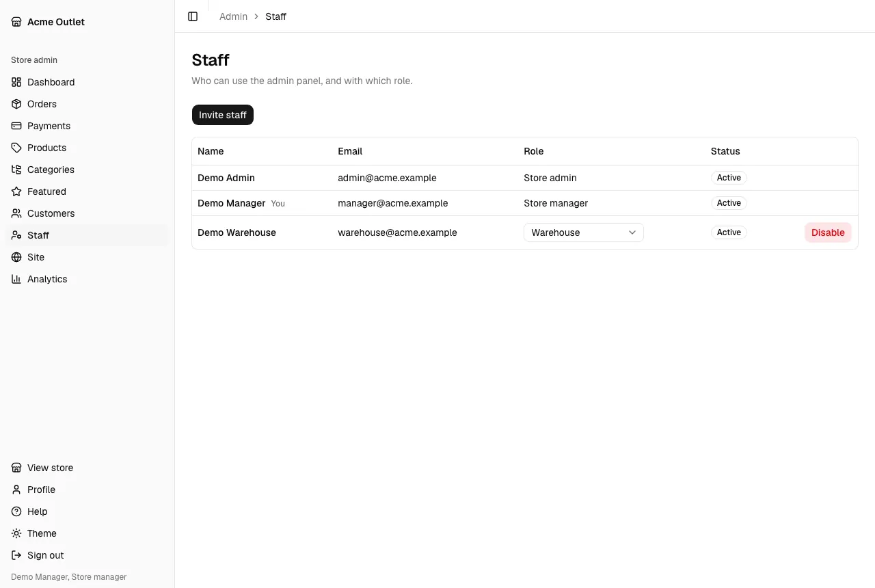Image resolution: width=875 pixels, height=588 pixels.
Task: Click the Categories tree icon
Action: click(16, 170)
